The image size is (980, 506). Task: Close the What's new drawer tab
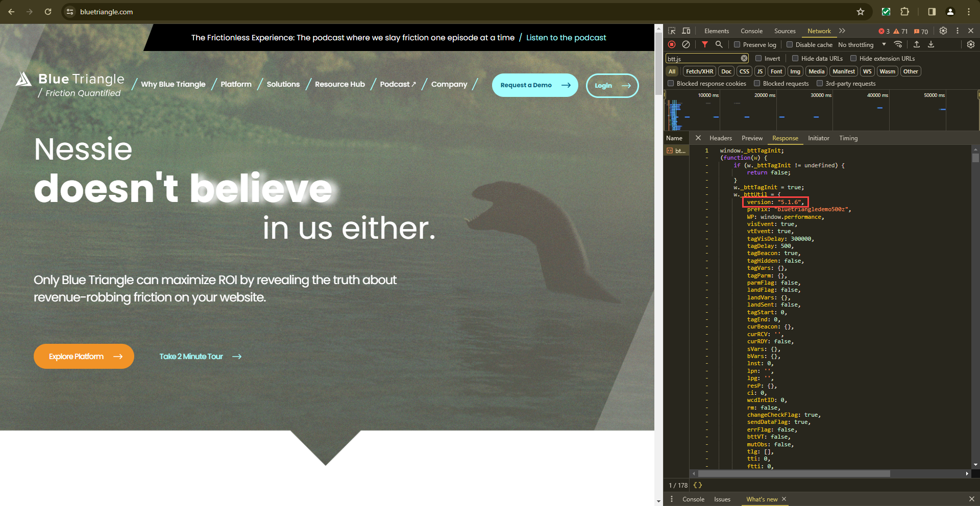point(784,499)
